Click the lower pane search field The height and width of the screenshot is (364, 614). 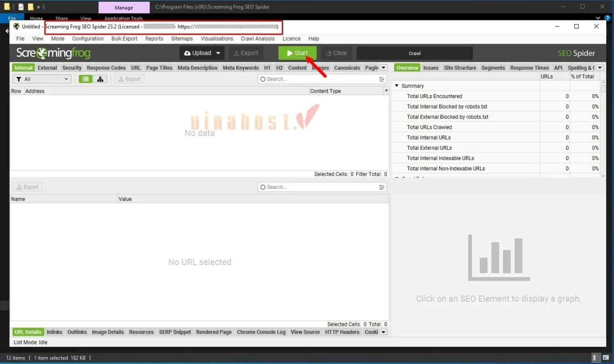click(x=322, y=187)
